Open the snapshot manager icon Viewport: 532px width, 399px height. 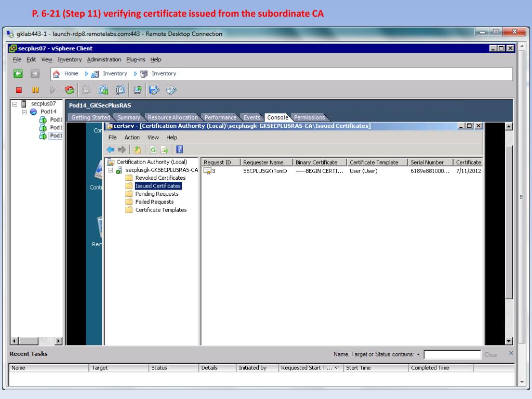(x=120, y=90)
